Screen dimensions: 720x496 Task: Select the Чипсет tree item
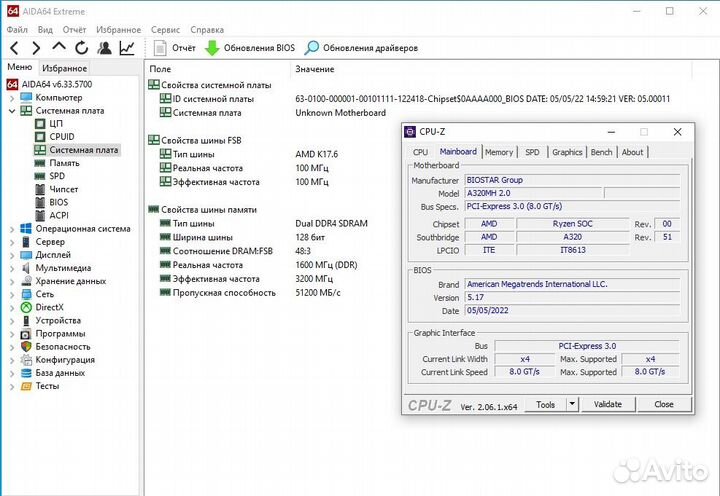[64, 189]
